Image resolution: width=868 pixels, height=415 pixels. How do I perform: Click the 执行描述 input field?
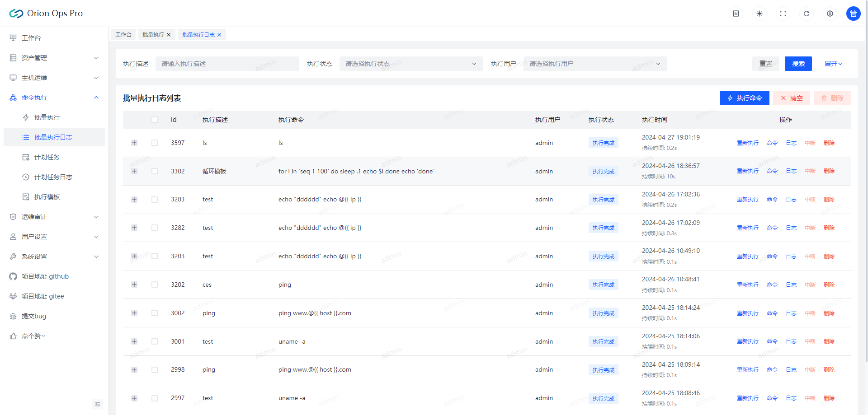pyautogui.click(x=227, y=64)
